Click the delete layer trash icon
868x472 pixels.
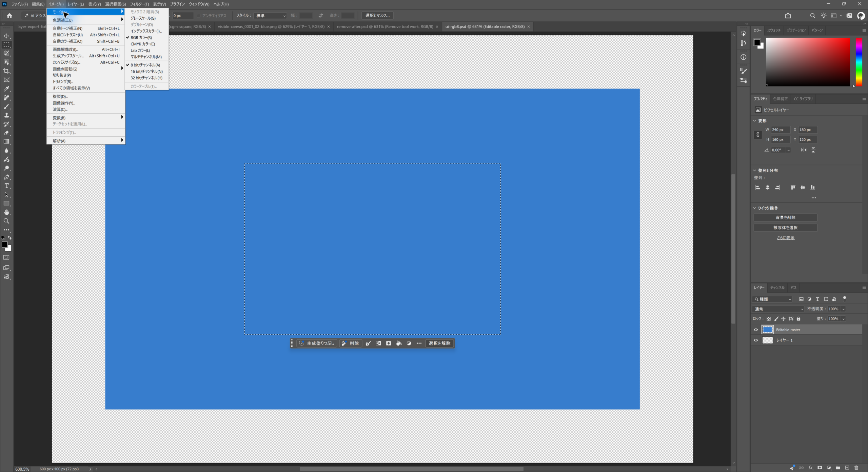[856, 468]
